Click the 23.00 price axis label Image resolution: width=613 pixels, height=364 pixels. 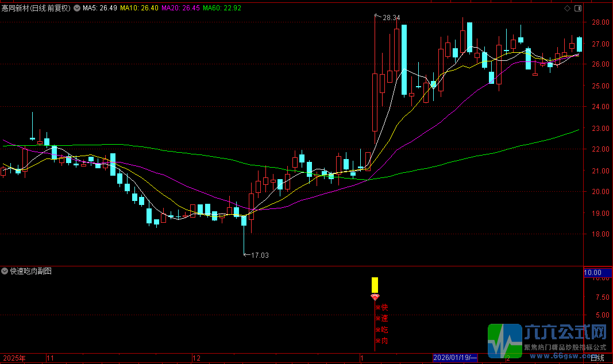tap(600, 128)
